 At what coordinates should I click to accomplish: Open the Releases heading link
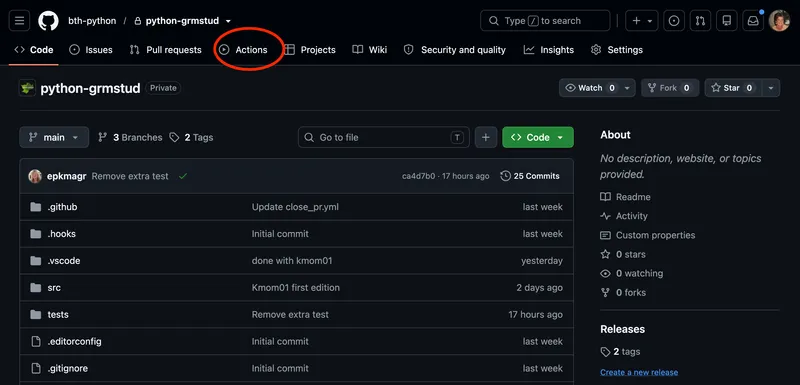tap(622, 329)
